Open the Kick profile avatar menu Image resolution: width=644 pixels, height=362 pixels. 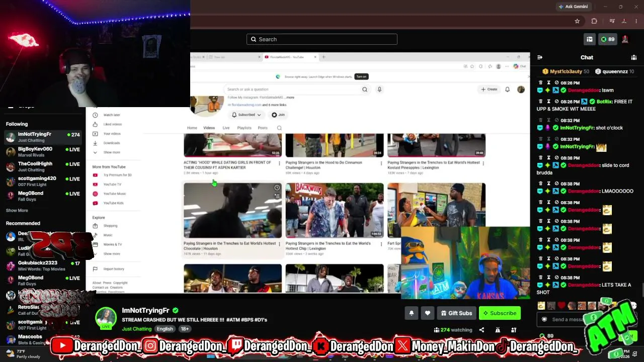click(625, 39)
